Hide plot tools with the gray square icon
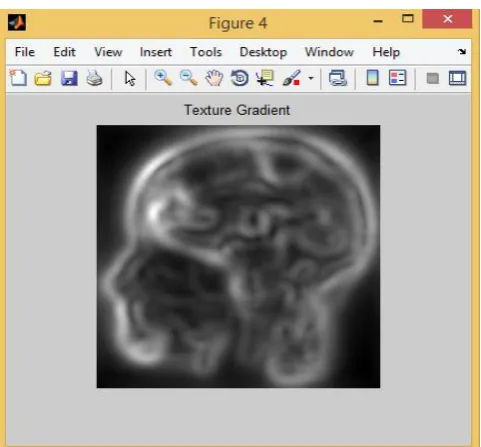The width and height of the screenshot is (481, 447). pos(433,79)
